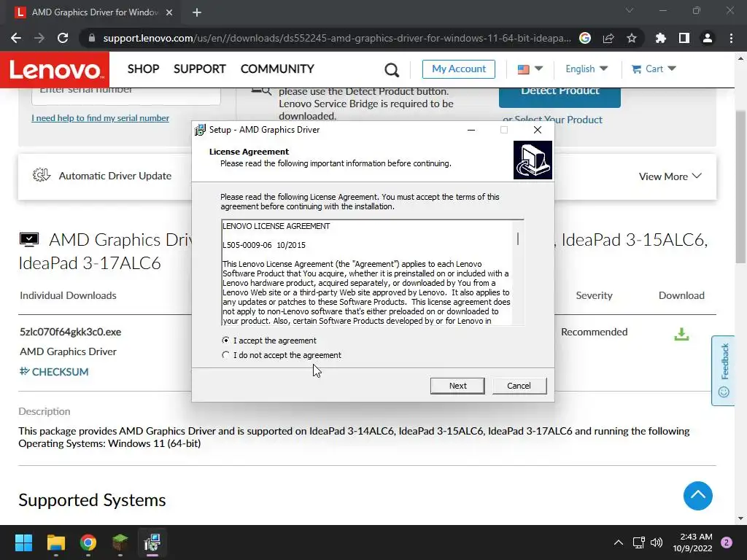Click the page down scrollbar arrow
This screenshot has width=747, height=560.
[x=740, y=518]
